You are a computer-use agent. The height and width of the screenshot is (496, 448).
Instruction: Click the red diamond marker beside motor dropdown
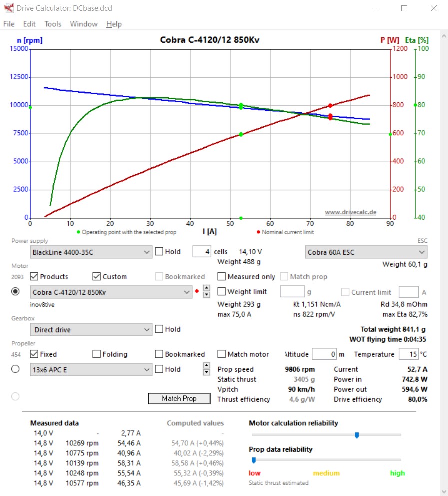(x=197, y=291)
